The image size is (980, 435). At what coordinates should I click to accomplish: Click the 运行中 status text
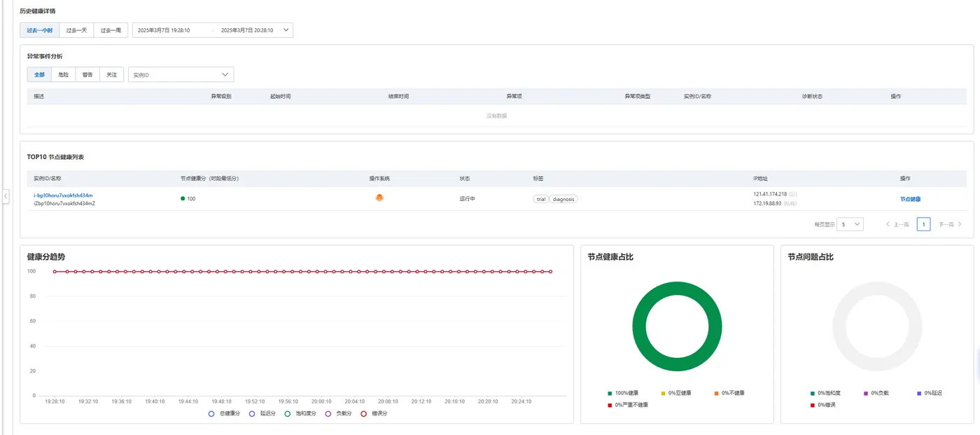(468, 199)
